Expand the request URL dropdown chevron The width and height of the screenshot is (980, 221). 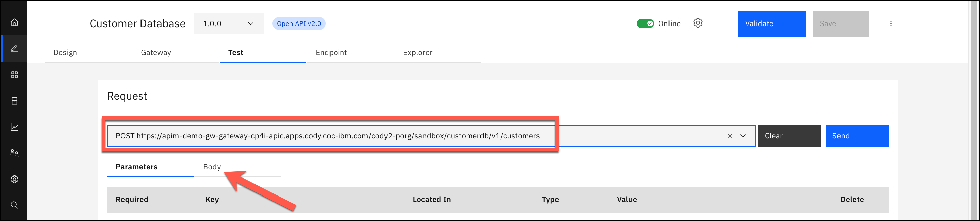pyautogui.click(x=742, y=136)
